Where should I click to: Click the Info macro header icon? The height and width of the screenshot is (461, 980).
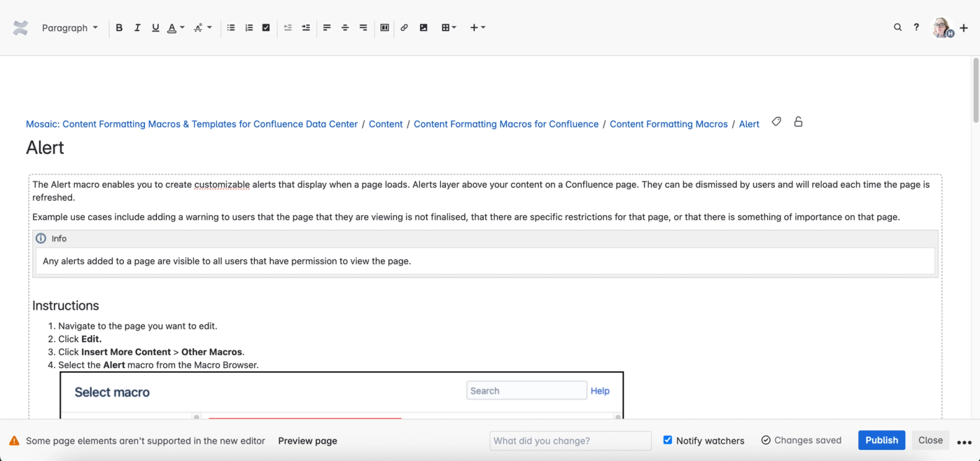coord(41,238)
